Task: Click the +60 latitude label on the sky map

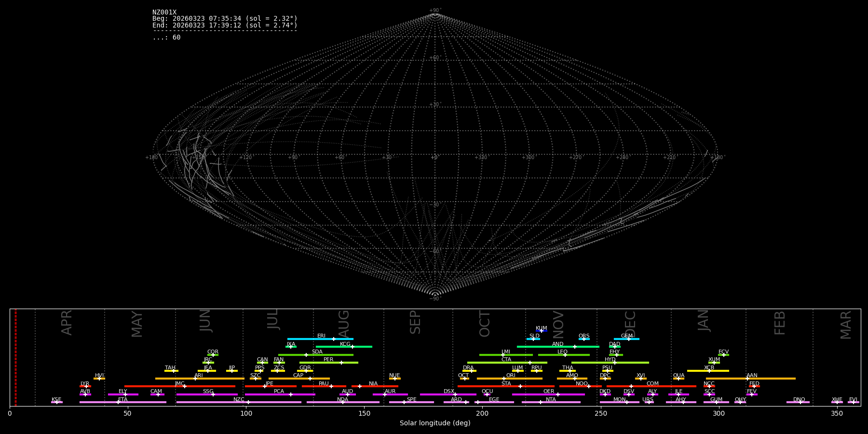Action: pyautogui.click(x=434, y=58)
